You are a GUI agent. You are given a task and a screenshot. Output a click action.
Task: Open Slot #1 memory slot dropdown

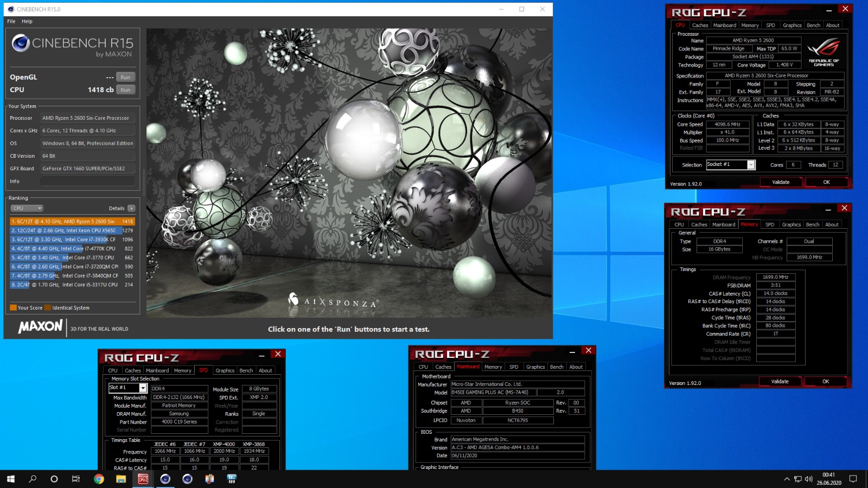click(127, 388)
